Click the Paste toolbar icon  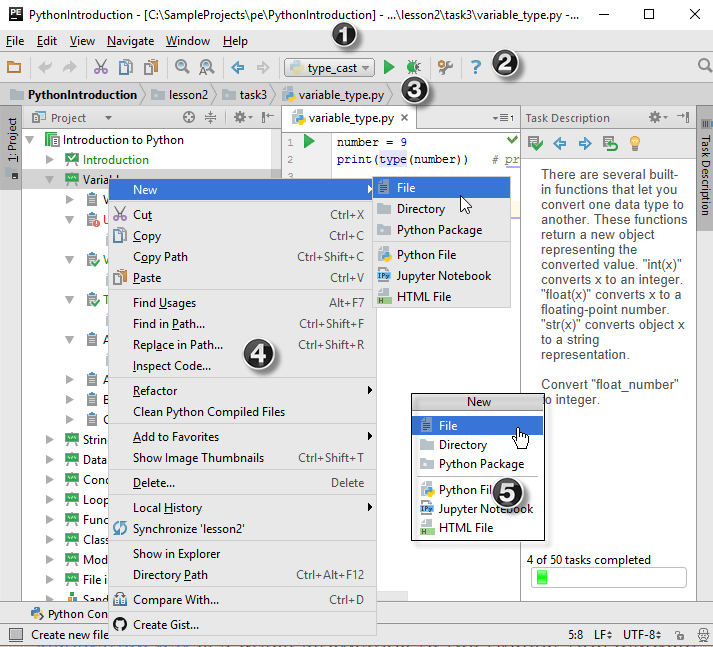point(151,67)
